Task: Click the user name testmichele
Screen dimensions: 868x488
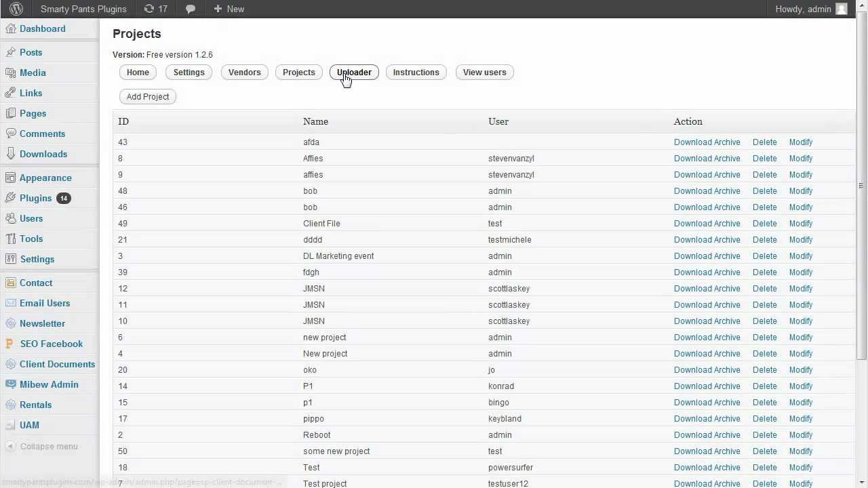Action: click(x=510, y=240)
